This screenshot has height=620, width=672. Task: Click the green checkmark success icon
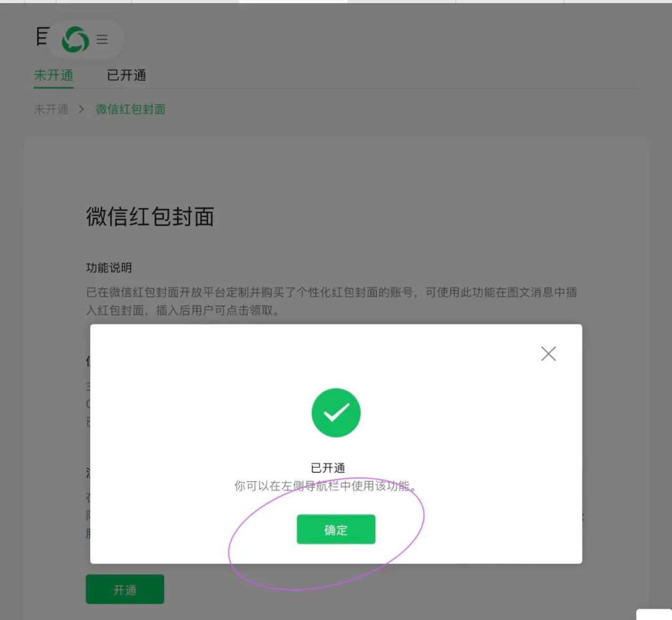pyautogui.click(x=336, y=413)
